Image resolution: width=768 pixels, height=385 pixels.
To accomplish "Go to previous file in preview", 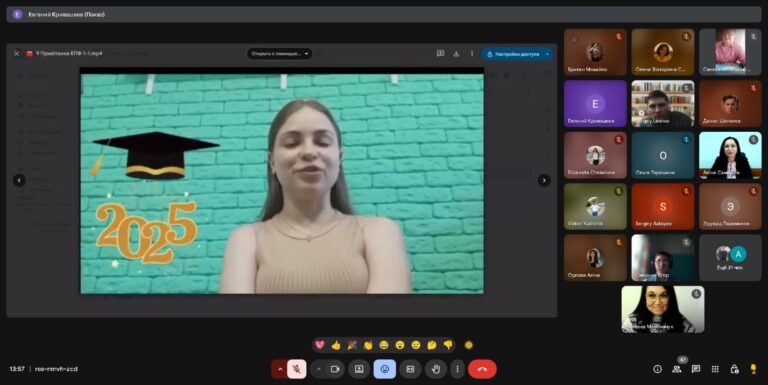I will click(19, 180).
